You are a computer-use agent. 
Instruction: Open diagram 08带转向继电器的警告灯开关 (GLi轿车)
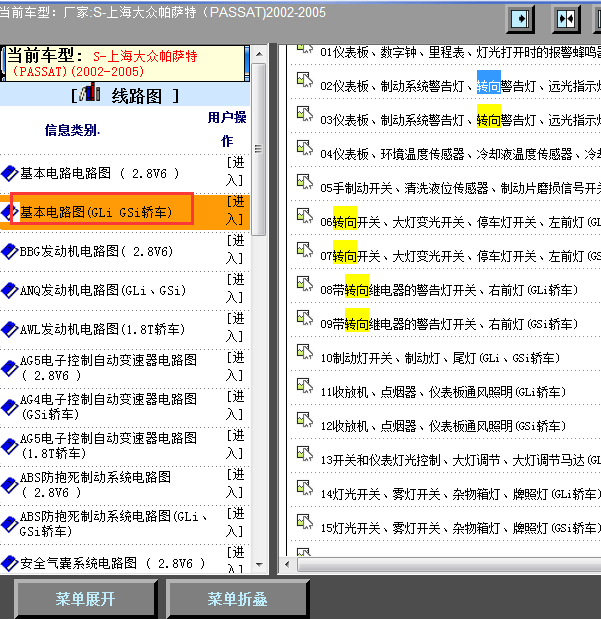click(449, 290)
